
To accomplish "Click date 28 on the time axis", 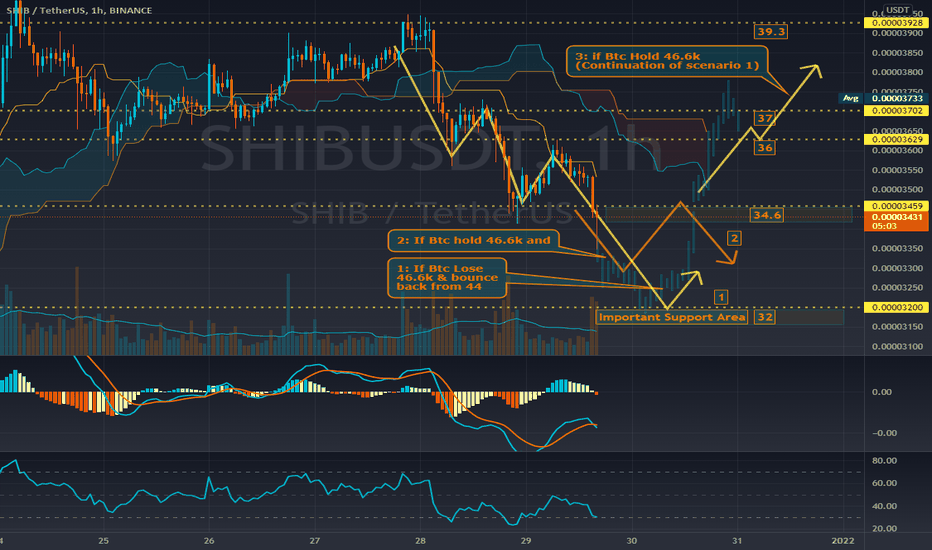I will 420,540.
